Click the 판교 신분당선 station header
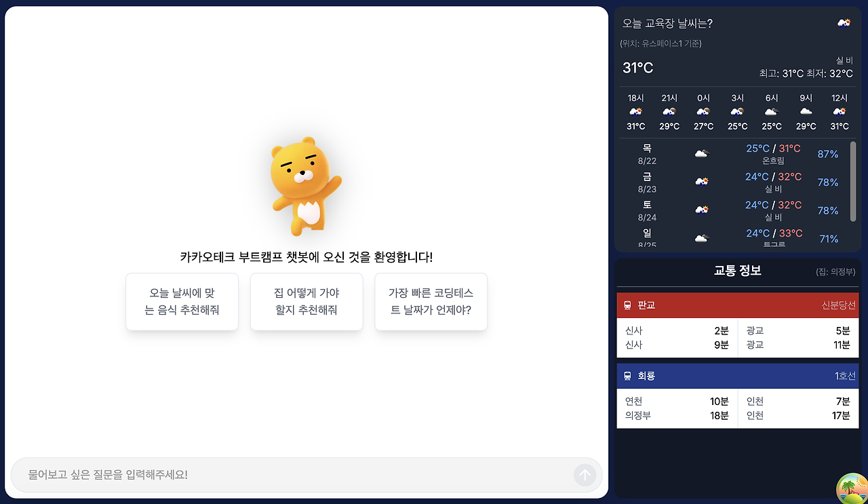The height and width of the screenshot is (504, 868). (738, 305)
